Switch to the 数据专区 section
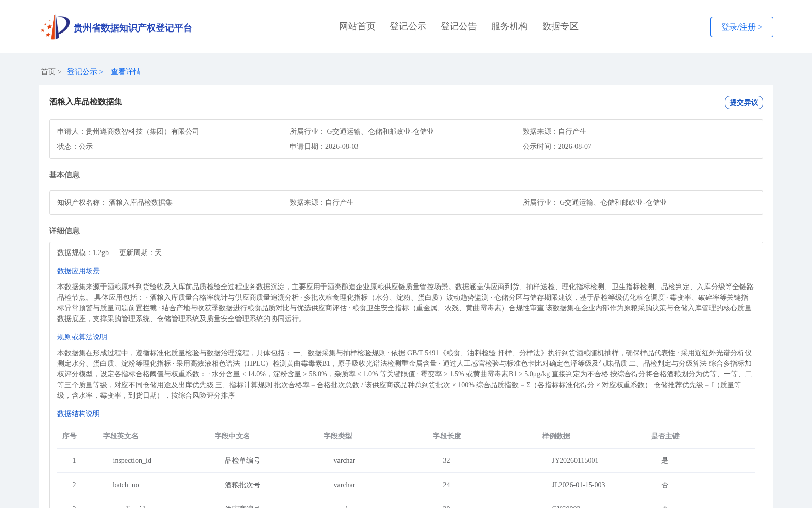 pyautogui.click(x=560, y=26)
